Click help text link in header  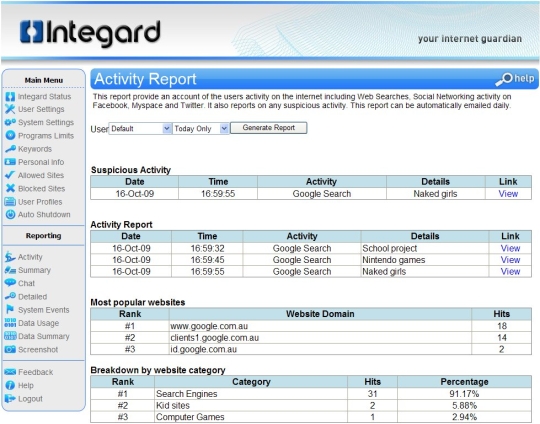524,79
